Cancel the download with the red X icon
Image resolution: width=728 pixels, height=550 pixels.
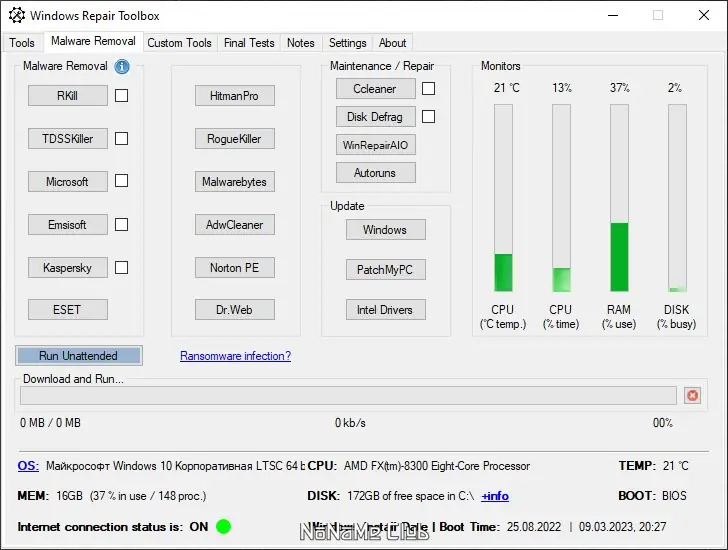pos(692,395)
